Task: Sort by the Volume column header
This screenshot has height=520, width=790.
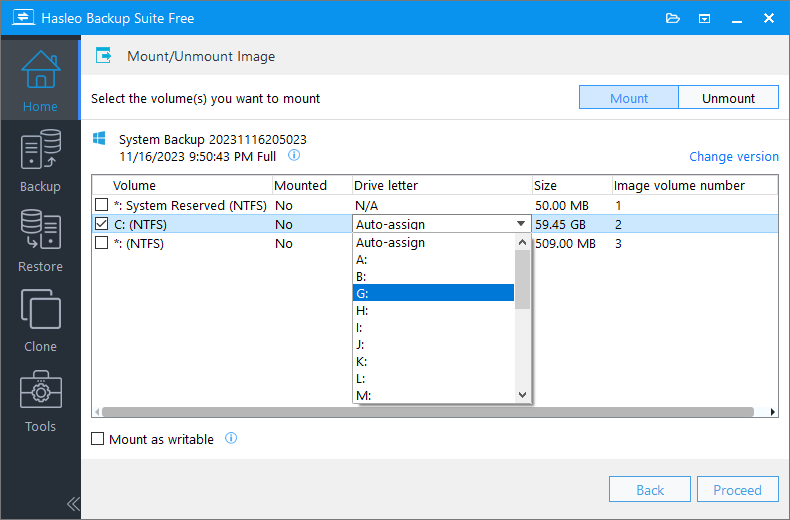Action: pos(182,185)
